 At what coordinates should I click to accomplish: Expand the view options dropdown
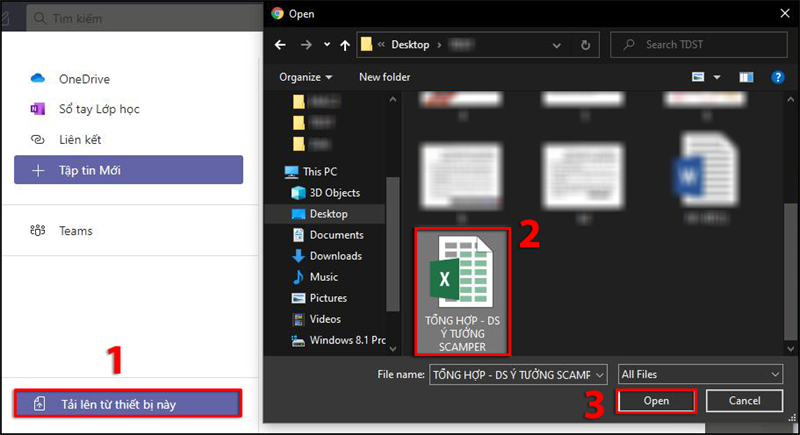point(716,77)
